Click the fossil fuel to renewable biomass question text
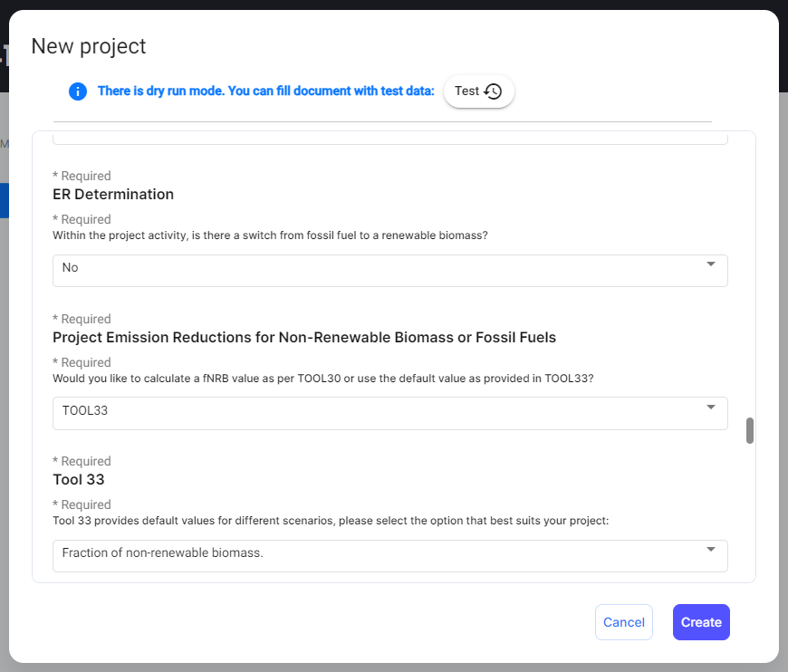Image resolution: width=788 pixels, height=672 pixels. coord(270,235)
